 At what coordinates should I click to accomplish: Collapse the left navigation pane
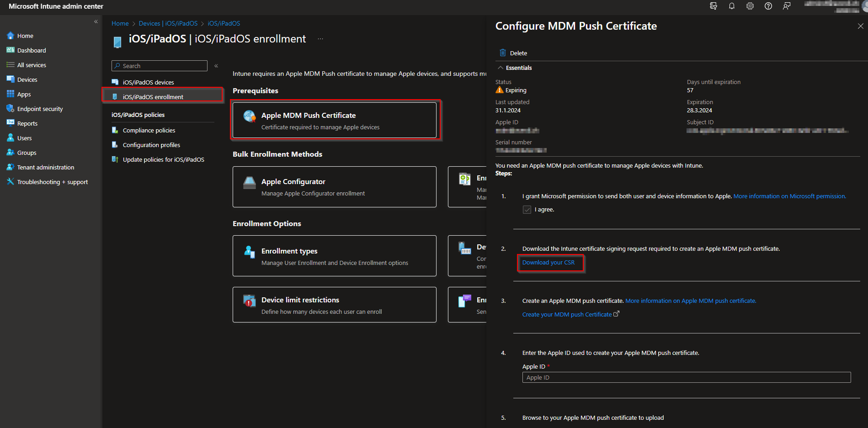click(96, 21)
